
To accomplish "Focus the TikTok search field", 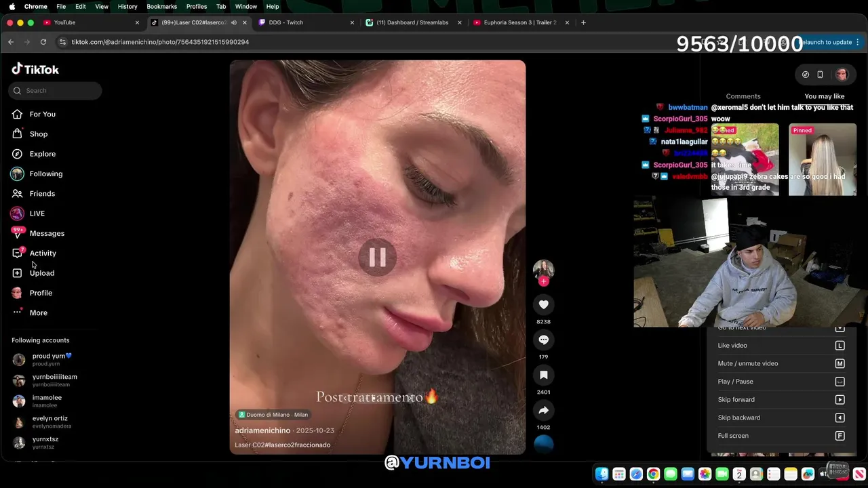I will tap(55, 91).
